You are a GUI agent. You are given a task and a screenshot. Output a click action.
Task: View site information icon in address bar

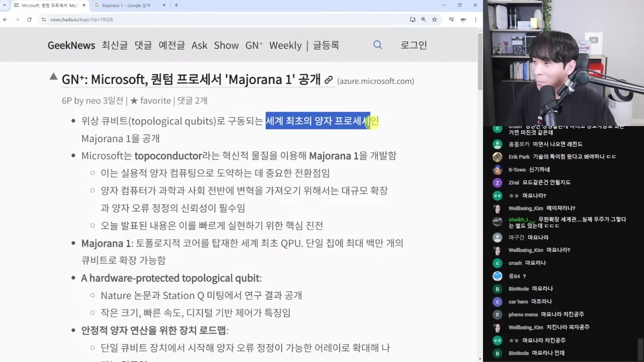pos(44,20)
